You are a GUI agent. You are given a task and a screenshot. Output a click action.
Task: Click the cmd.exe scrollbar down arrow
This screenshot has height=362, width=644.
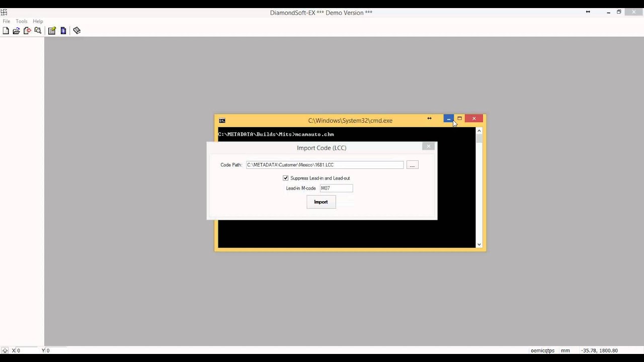479,244
